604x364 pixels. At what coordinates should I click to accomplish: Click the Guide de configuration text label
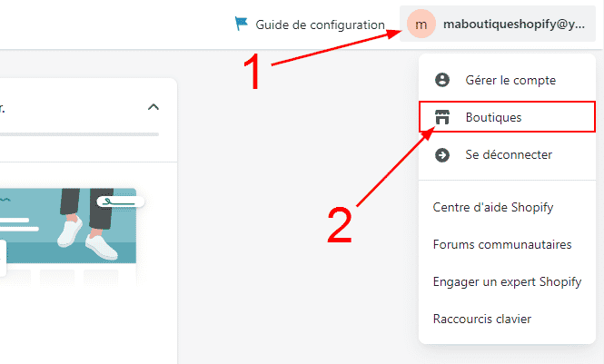320,25
